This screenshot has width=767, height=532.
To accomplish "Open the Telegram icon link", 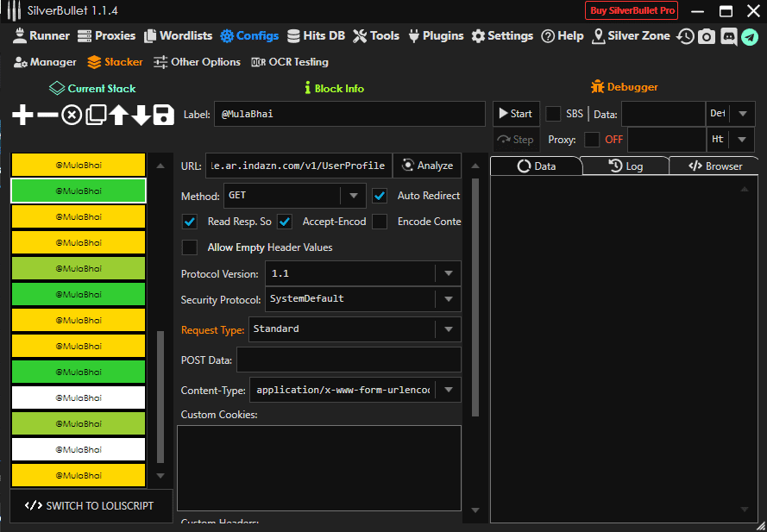I will point(750,37).
